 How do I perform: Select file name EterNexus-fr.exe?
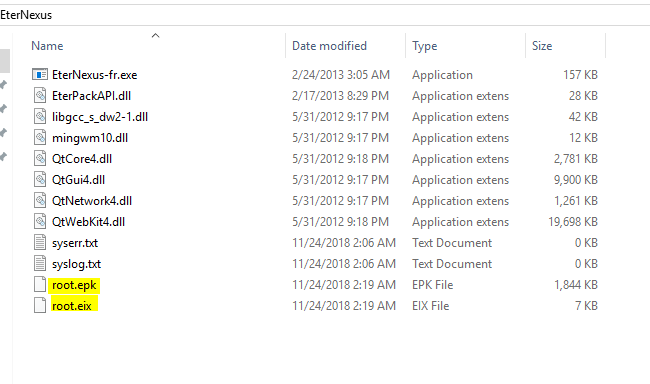coord(95,75)
